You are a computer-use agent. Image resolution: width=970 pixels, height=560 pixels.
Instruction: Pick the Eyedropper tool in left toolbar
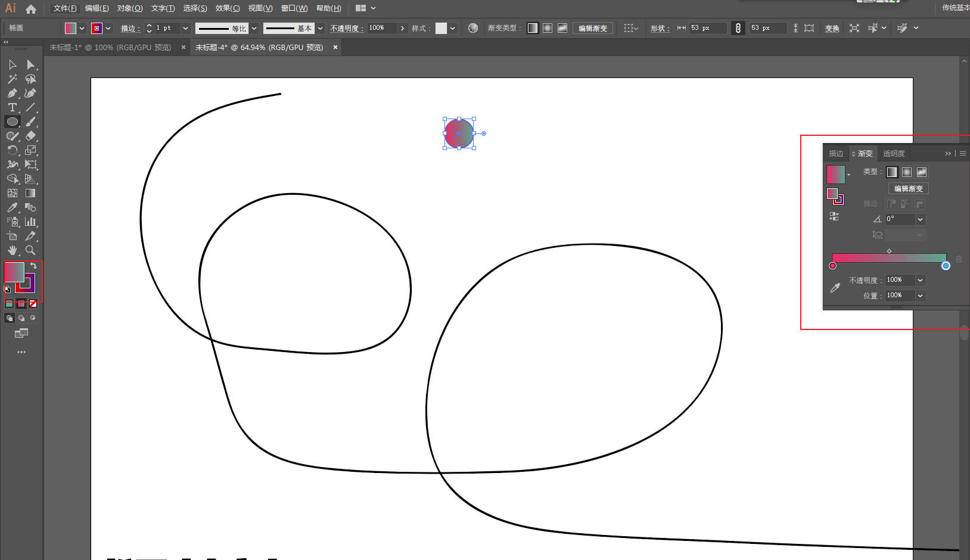[12, 207]
